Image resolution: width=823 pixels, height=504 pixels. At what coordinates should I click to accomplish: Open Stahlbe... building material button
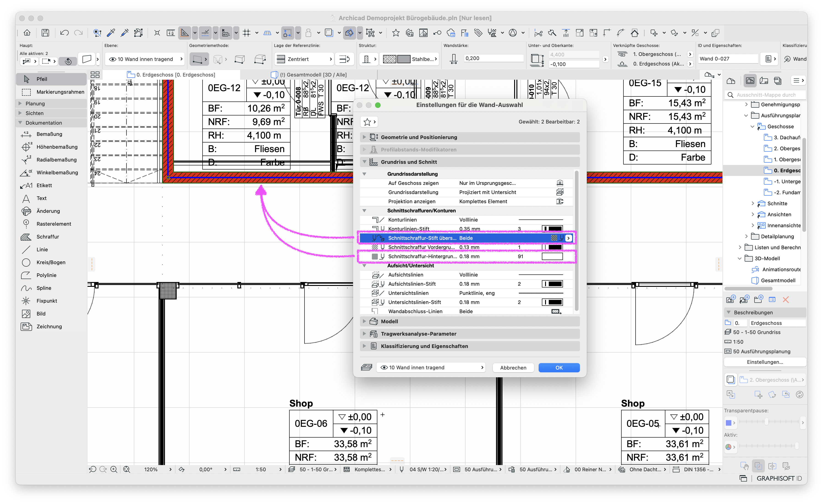click(x=409, y=59)
